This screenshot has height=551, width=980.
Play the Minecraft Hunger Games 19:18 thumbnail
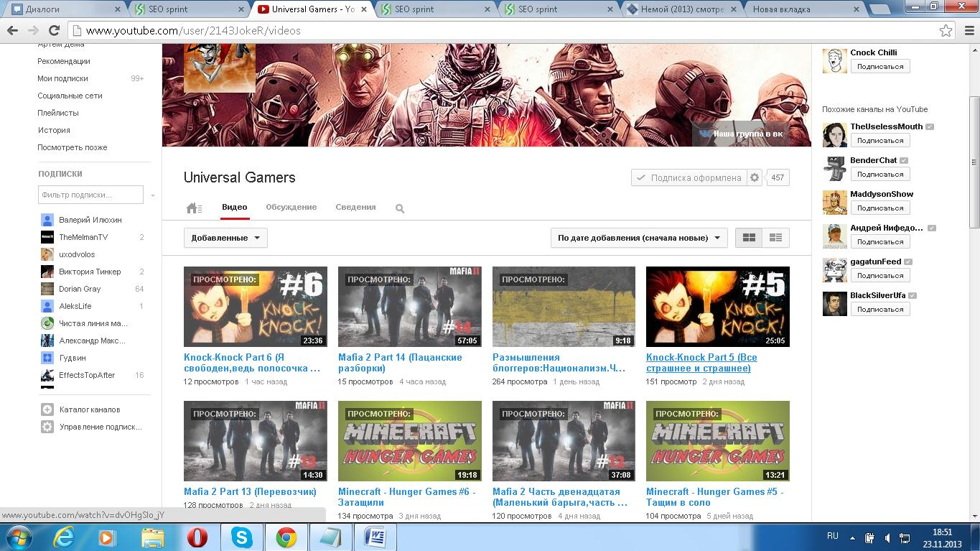coord(410,441)
